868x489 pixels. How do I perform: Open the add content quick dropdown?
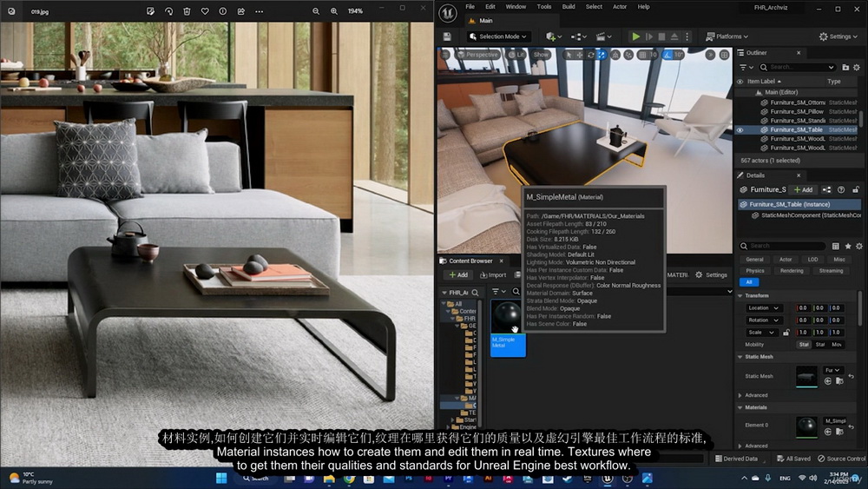554,36
